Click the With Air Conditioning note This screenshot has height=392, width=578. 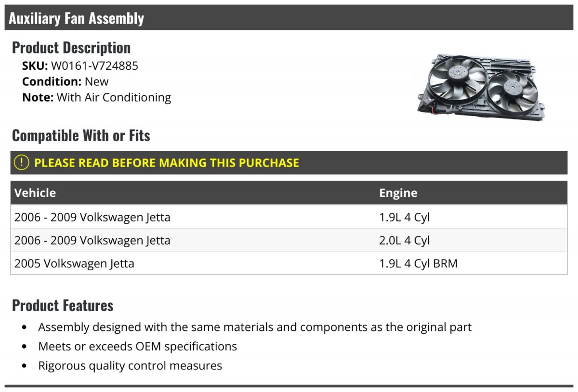[x=114, y=97]
